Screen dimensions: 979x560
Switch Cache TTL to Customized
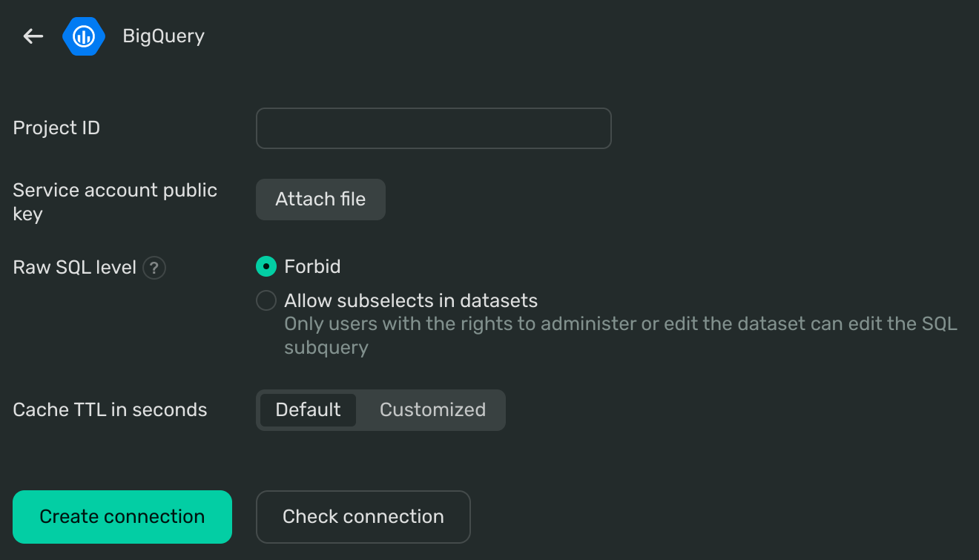pyautogui.click(x=432, y=410)
